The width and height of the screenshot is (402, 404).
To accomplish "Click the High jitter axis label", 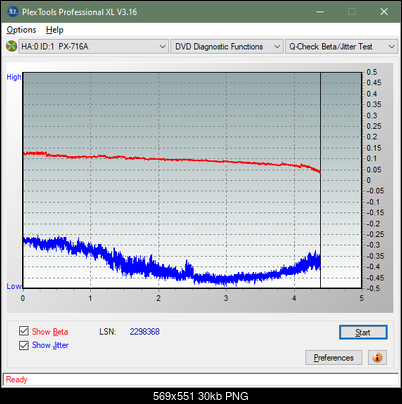I will pyautogui.click(x=14, y=77).
